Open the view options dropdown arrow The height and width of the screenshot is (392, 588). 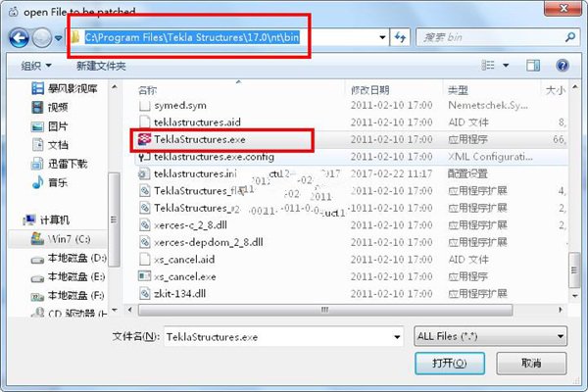click(506, 66)
